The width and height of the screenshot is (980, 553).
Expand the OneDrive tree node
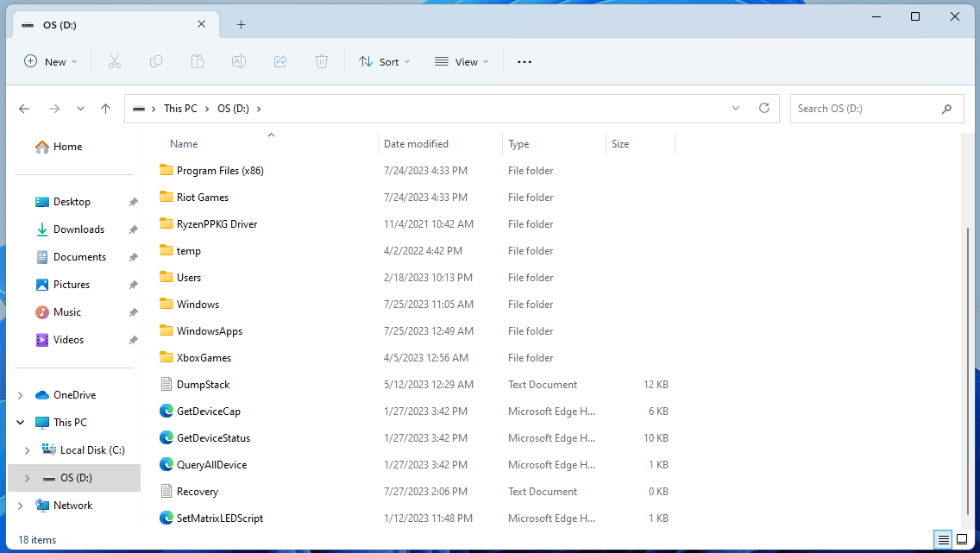pos(21,395)
